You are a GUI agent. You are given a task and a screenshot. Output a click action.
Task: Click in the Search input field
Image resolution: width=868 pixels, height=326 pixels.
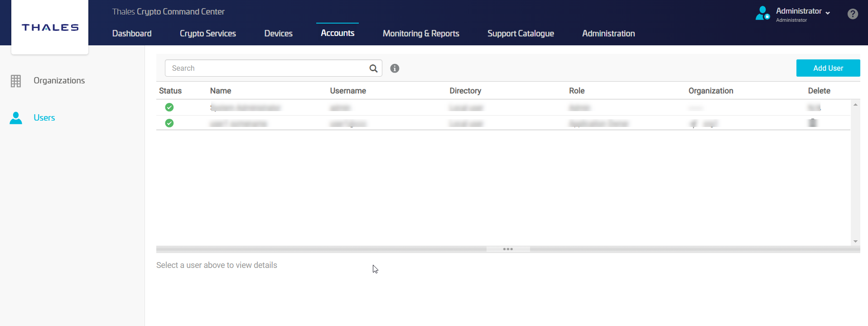267,68
